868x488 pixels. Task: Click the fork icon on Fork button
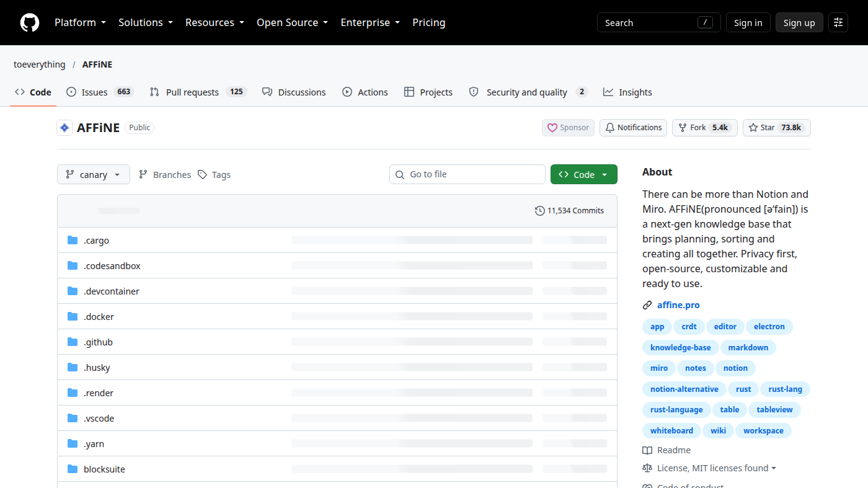click(683, 128)
